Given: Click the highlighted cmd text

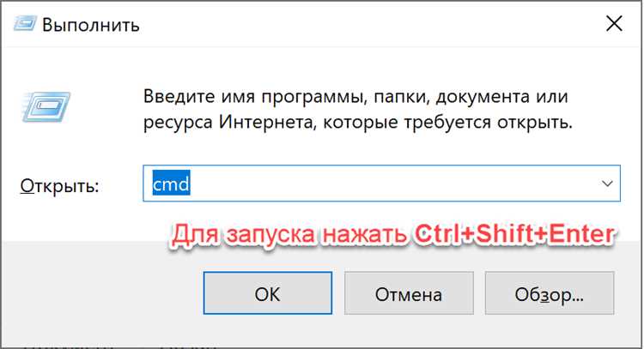Looking at the screenshot, I should tap(171, 184).
